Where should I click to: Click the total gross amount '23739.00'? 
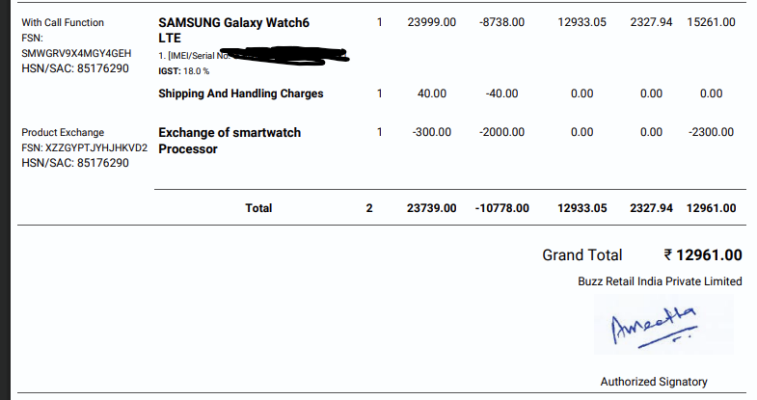[x=432, y=208]
